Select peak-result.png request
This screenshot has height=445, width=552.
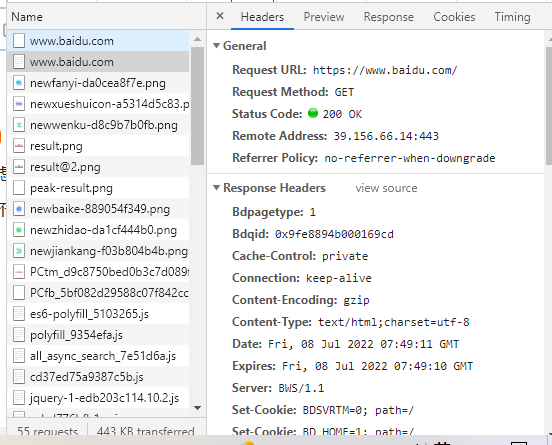pos(98,188)
